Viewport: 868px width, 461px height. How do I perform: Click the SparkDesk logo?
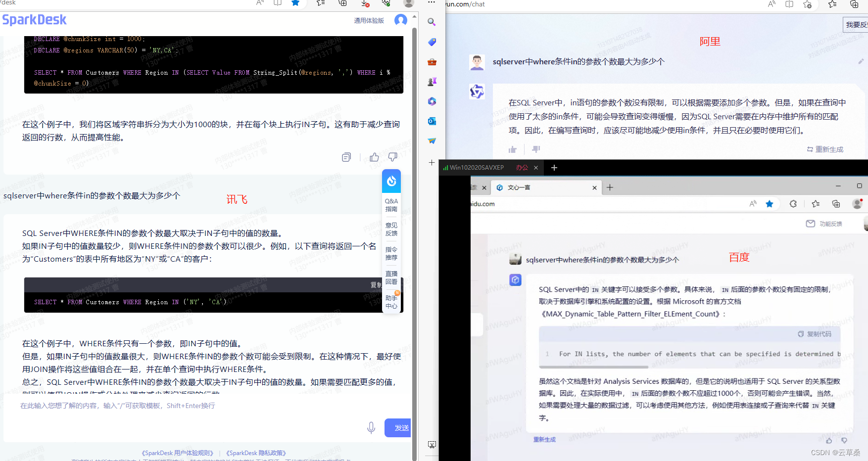click(34, 20)
